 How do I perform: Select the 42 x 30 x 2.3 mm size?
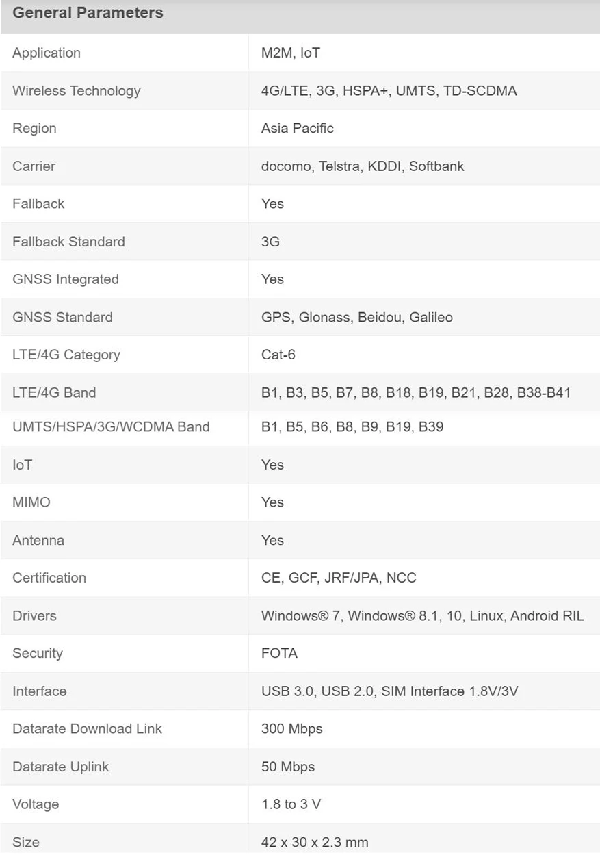314,842
